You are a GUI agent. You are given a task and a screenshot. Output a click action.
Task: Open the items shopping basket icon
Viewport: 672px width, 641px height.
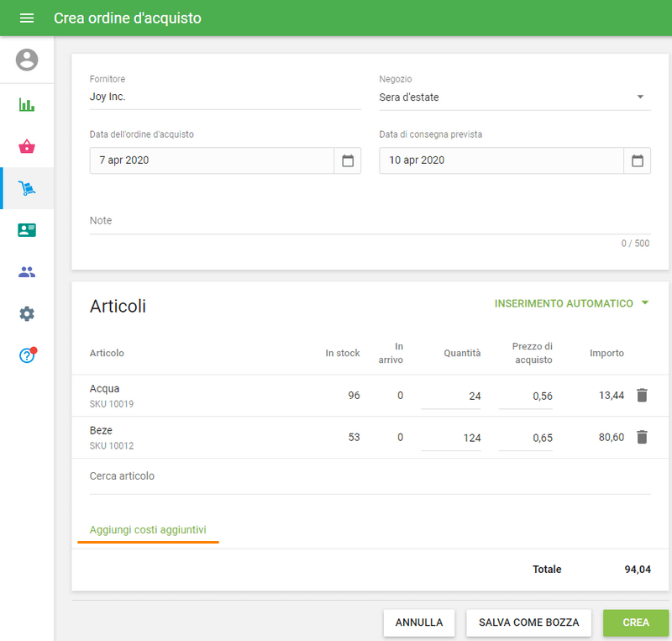click(27, 147)
